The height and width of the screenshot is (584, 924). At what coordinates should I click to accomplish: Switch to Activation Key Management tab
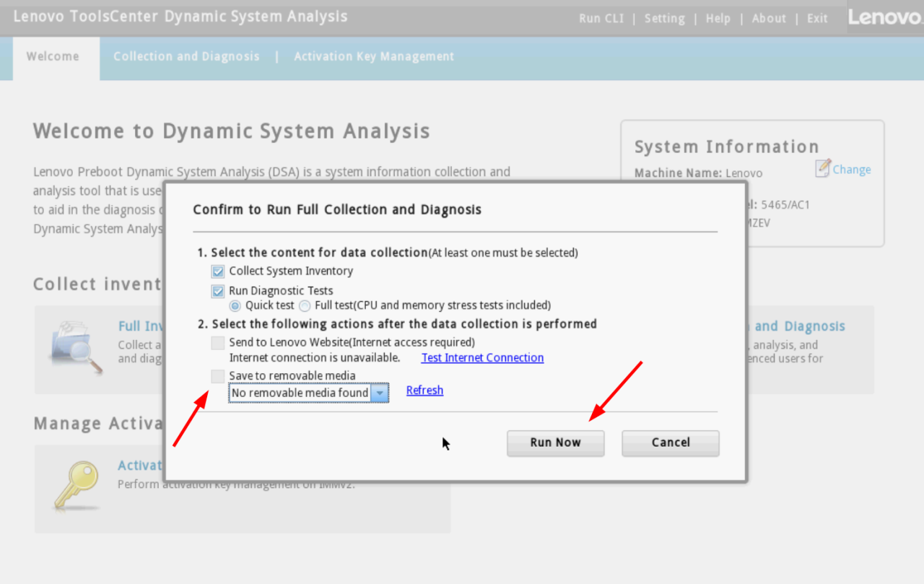click(x=374, y=56)
